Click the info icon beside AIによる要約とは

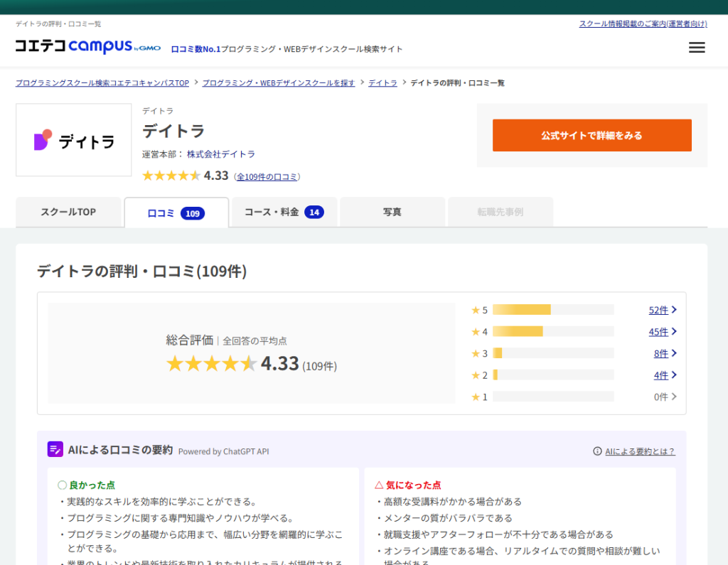point(597,451)
